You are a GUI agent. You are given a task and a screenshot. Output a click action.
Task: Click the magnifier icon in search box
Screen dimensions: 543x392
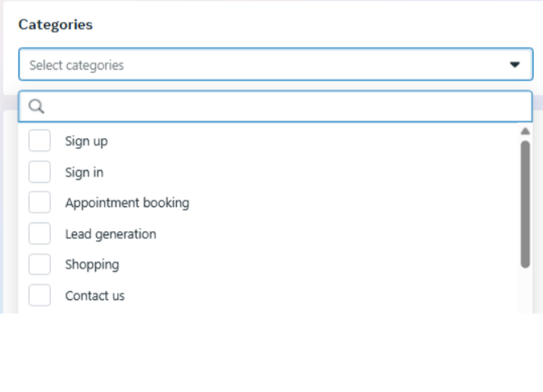[36, 107]
